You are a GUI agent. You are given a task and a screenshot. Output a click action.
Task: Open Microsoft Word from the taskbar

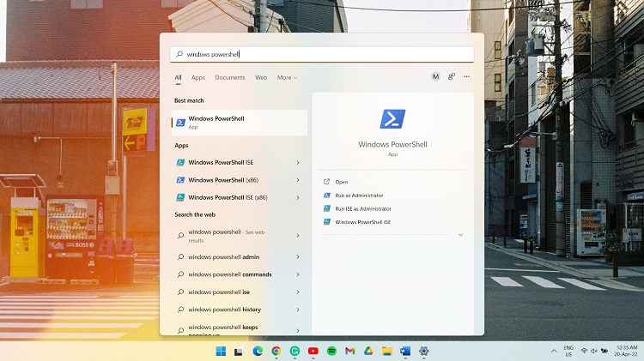[x=405, y=352]
